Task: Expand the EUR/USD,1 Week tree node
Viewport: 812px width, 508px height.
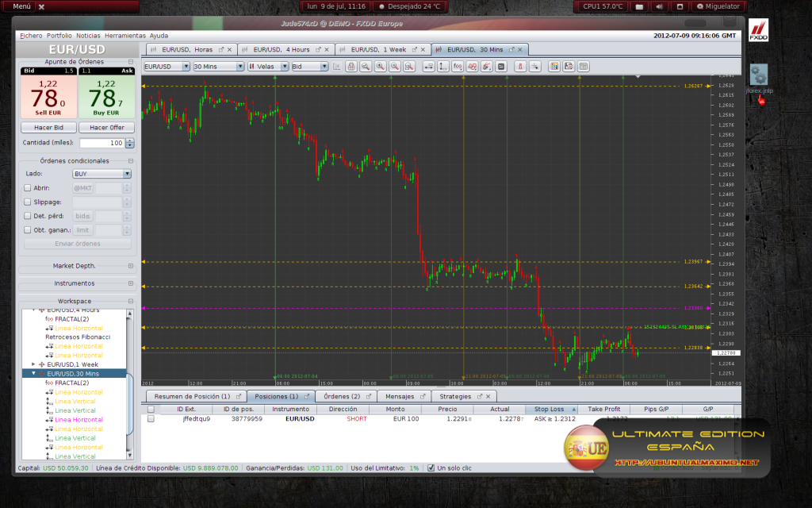Action: pos(33,364)
